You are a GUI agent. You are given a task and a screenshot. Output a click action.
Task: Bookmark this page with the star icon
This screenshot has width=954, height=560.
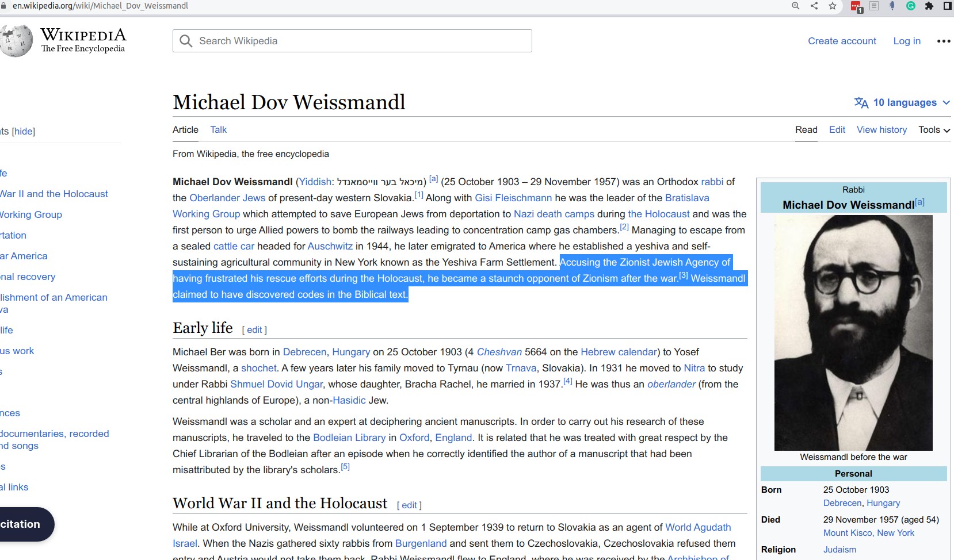(832, 6)
